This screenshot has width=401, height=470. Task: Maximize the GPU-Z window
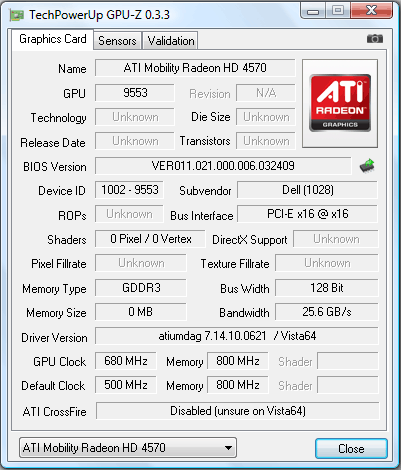pyautogui.click(x=338, y=11)
